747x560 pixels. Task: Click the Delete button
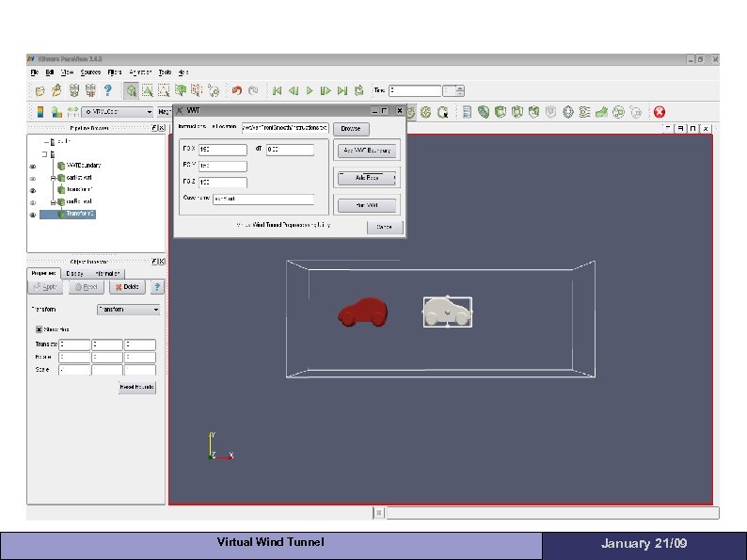click(x=126, y=287)
